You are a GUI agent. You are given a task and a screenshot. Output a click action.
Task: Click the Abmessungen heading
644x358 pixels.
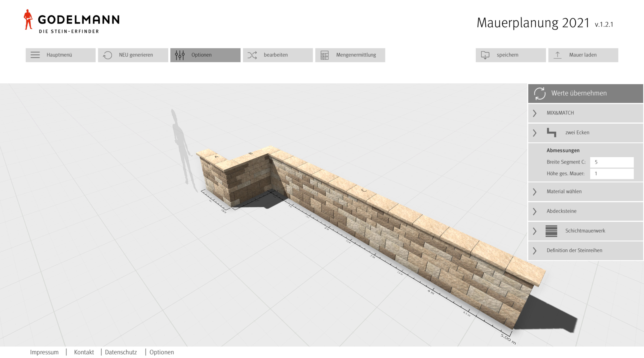(563, 150)
